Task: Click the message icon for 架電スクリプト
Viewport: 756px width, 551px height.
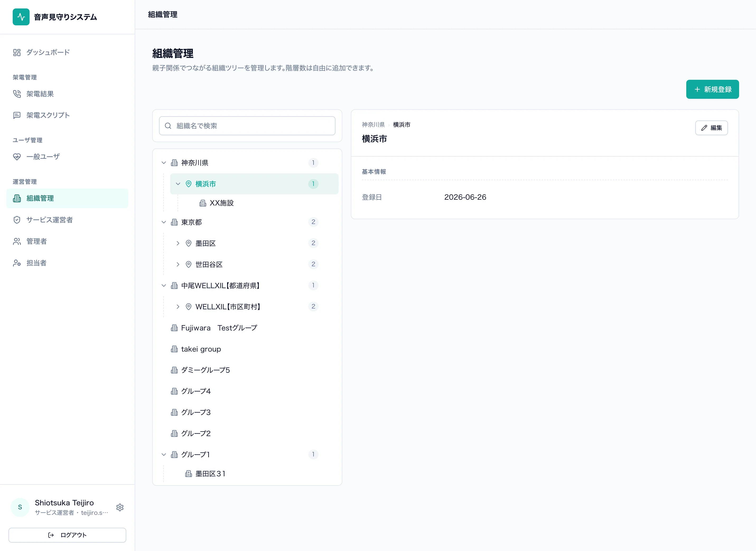Action: coord(17,115)
